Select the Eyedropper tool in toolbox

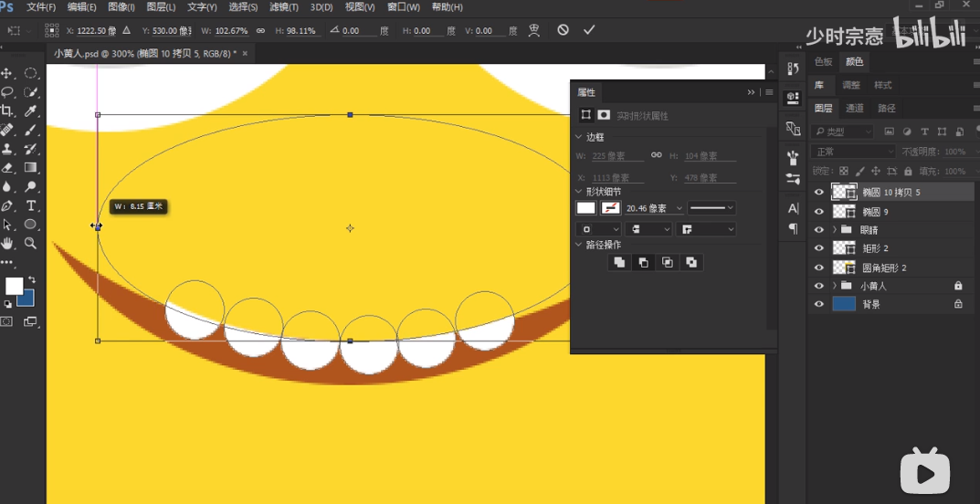click(30, 111)
